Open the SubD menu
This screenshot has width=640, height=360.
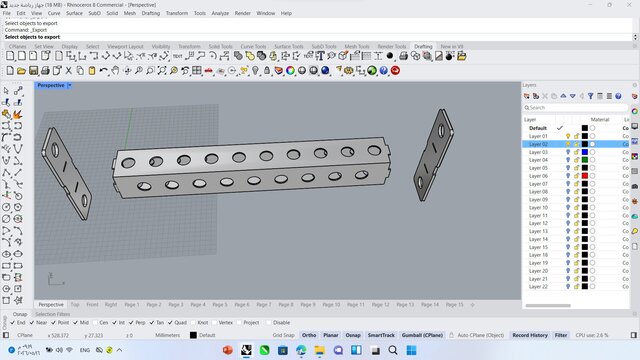(94, 13)
